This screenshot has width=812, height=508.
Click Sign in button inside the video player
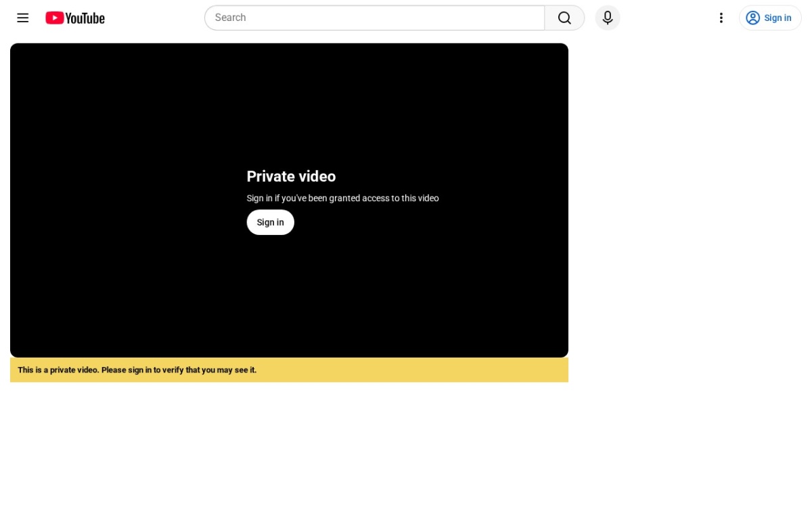[271, 222]
